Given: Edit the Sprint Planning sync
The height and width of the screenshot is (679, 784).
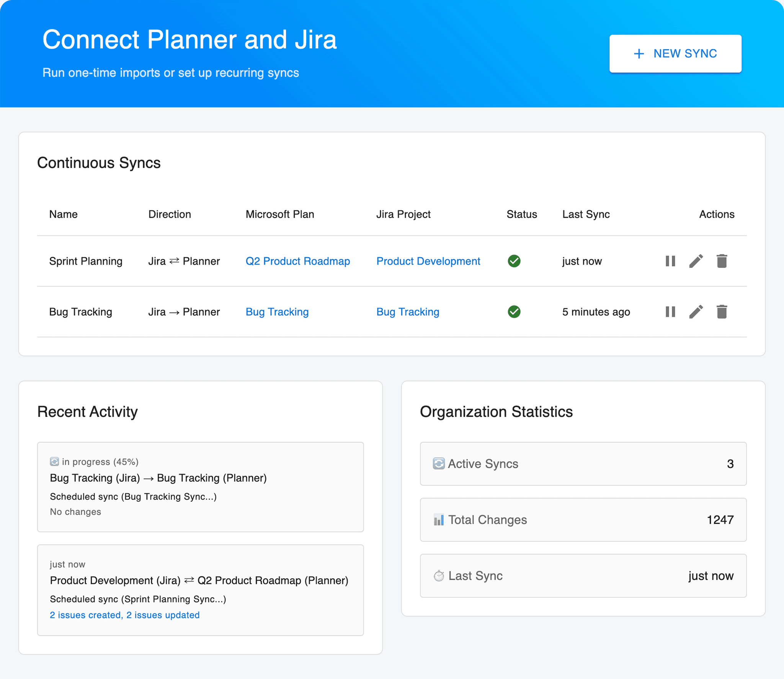Looking at the screenshot, I should pyautogui.click(x=696, y=261).
